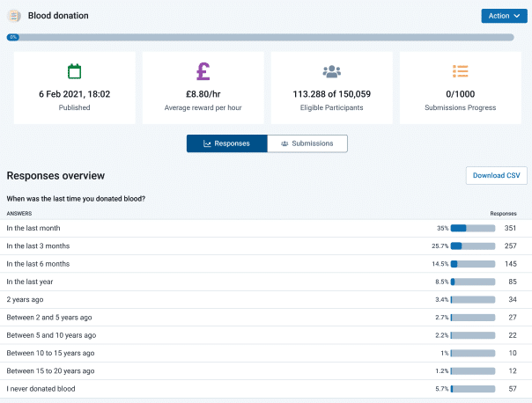Click the 3.4% bar for 2 years ago

tap(473, 300)
